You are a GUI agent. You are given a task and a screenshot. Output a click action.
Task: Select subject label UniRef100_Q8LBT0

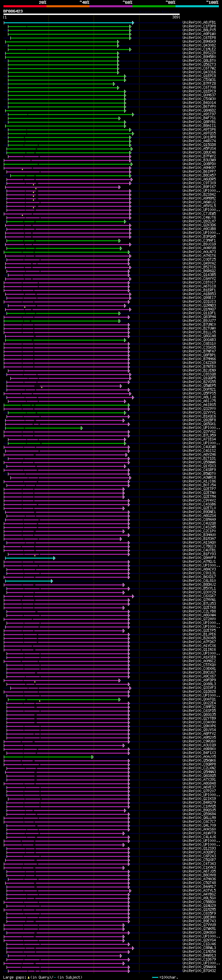click(x=199, y=60)
